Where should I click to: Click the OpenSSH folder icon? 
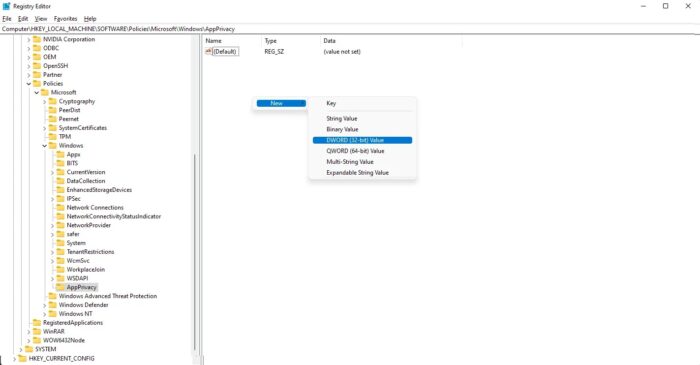(37, 66)
